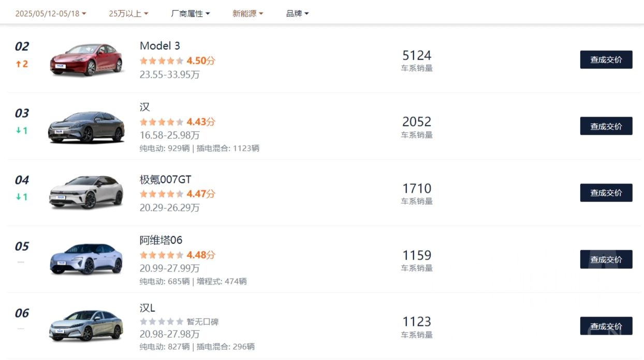
Task: Click the 极氪007GT car name link
Action: coord(166,179)
